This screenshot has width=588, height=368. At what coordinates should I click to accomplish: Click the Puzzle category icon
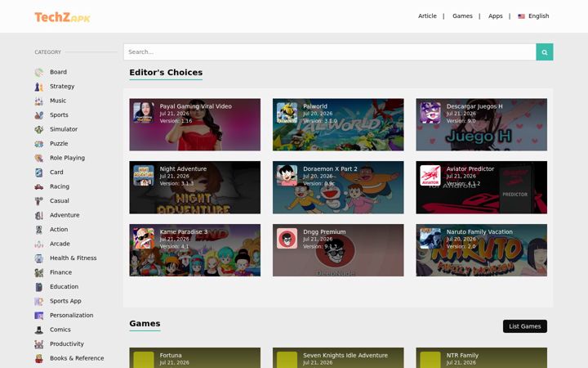(x=39, y=143)
